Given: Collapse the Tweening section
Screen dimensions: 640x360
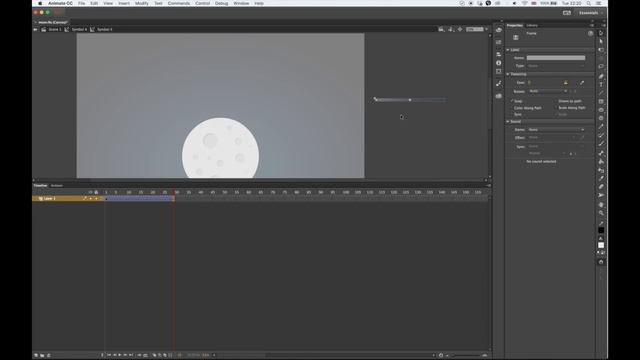Looking at the screenshot, I should [x=508, y=74].
